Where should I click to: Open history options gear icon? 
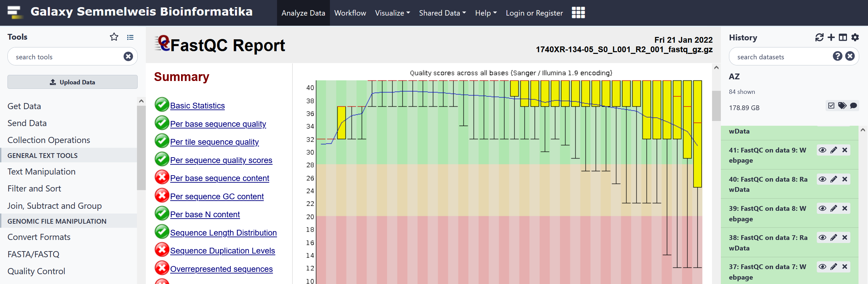click(x=855, y=37)
